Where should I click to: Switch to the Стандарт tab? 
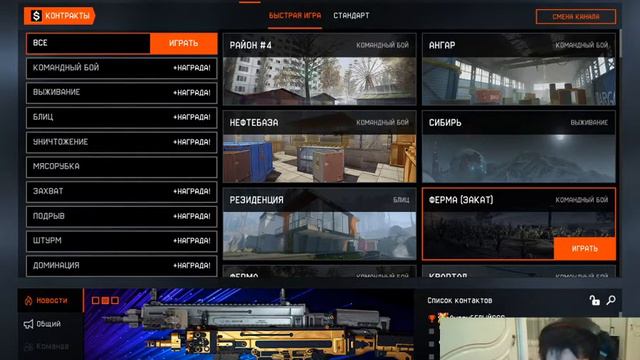(351, 16)
